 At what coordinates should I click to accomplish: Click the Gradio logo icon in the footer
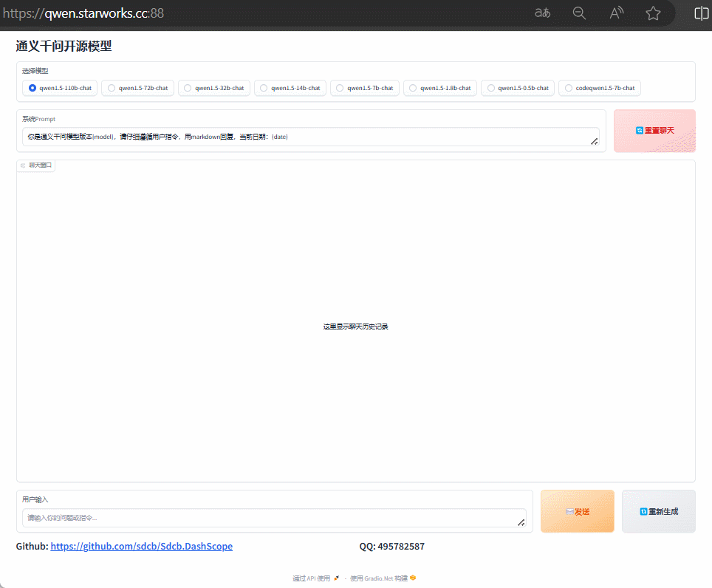411,578
